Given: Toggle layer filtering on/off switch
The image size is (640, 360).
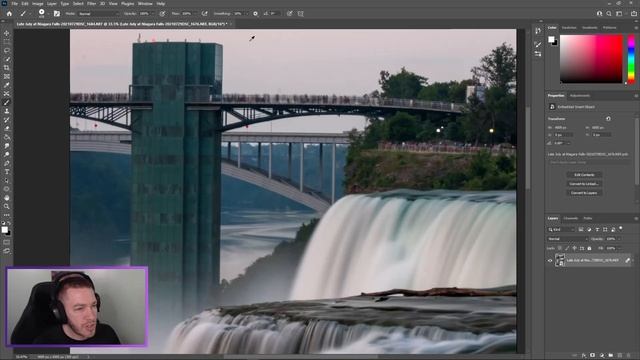Looking at the screenshot, I should click(x=621, y=228).
